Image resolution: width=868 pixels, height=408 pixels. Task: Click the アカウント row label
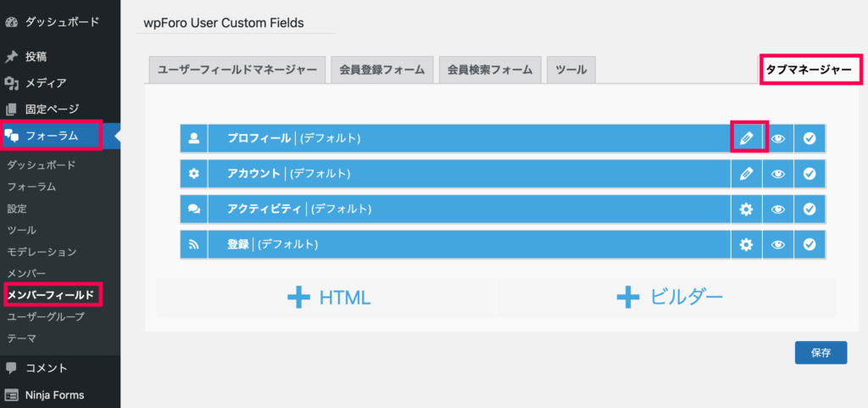click(254, 174)
